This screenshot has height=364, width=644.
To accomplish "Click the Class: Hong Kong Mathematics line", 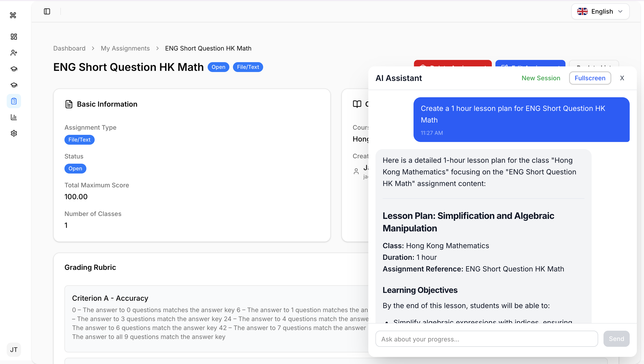I will tap(436, 245).
